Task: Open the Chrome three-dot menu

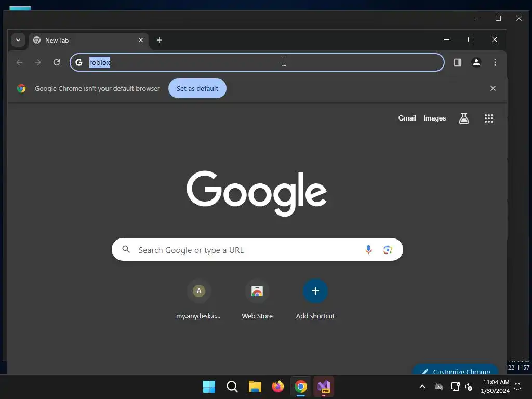Action: pyautogui.click(x=495, y=62)
